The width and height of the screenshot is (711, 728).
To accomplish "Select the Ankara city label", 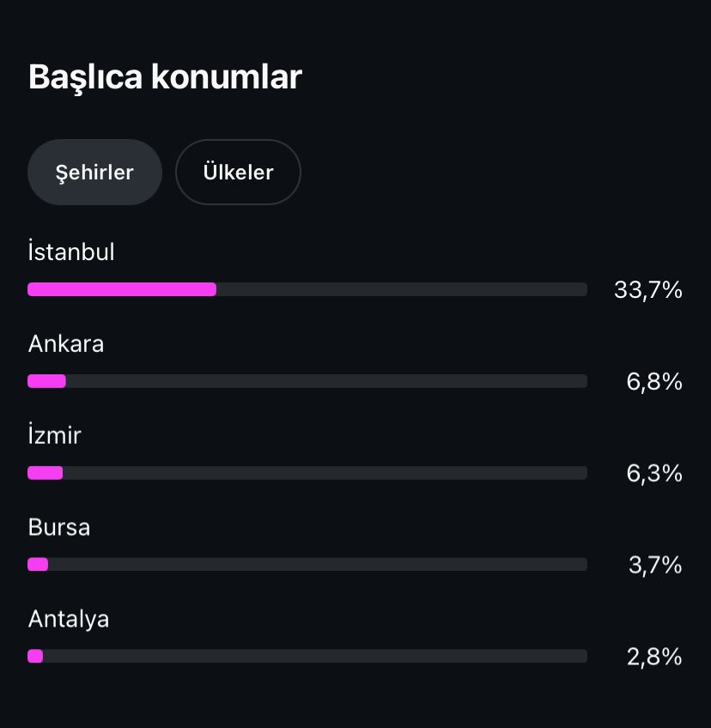I will (66, 344).
